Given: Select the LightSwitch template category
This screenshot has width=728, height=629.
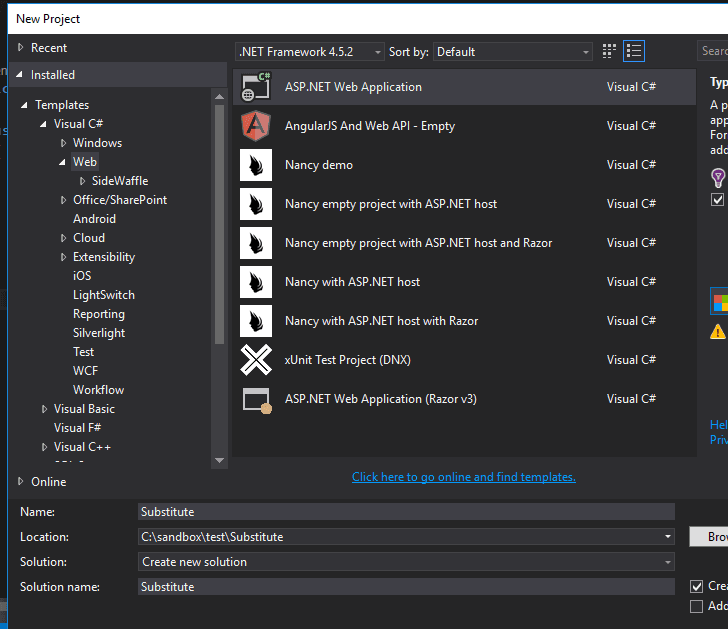Looking at the screenshot, I should [x=104, y=295].
